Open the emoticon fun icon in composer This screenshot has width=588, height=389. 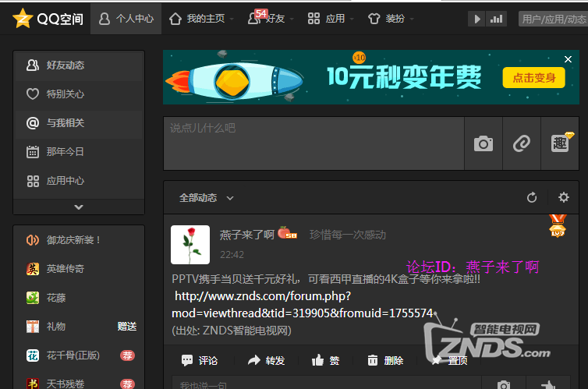tap(561, 143)
